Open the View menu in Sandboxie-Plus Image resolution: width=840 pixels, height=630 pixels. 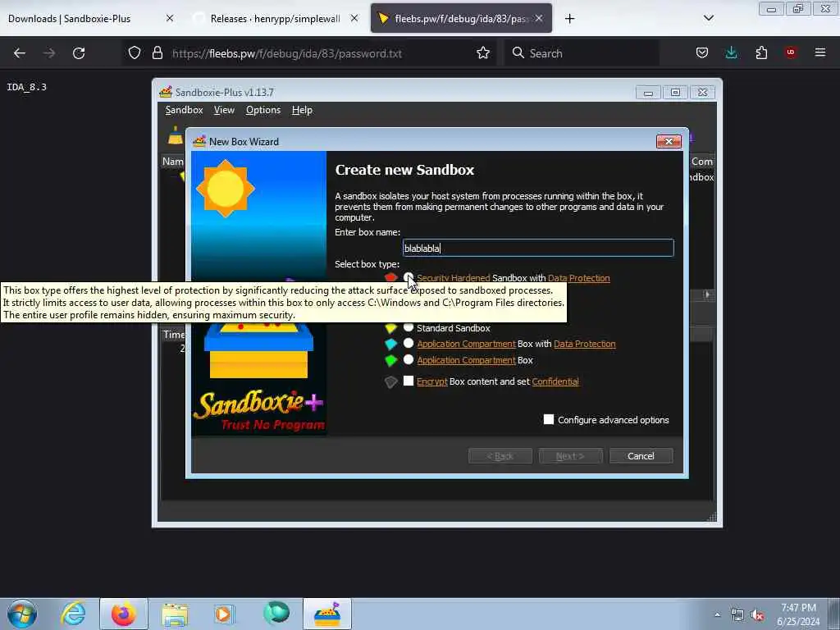pos(224,110)
